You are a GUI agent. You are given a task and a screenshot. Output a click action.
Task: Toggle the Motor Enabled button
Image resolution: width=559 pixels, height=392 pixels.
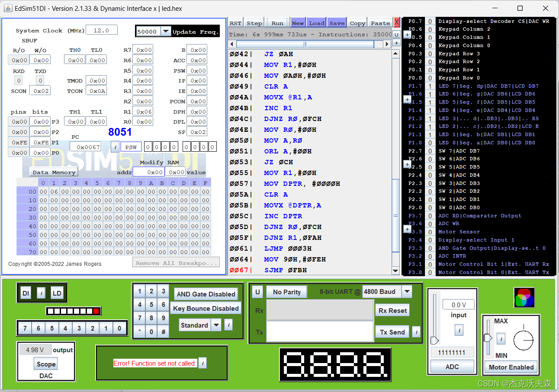point(511,367)
